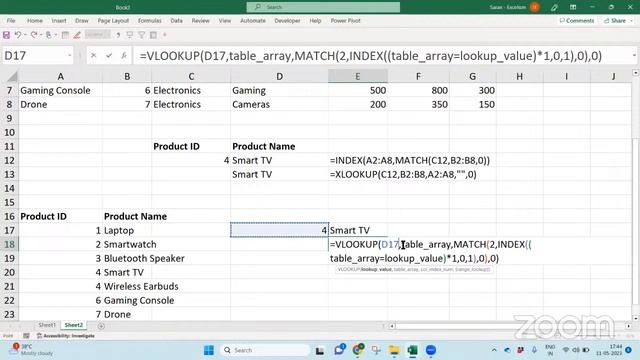This screenshot has width=640, height=360.
Task: Open Undo history dropdown arrow
Action: point(25,35)
